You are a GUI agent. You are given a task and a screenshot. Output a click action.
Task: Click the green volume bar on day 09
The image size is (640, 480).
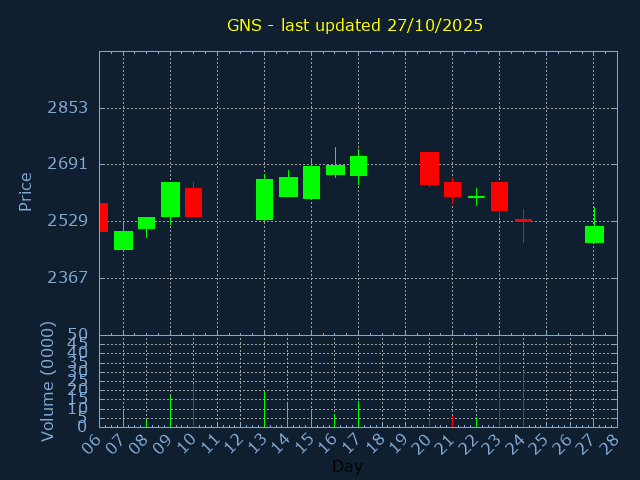coord(170,410)
